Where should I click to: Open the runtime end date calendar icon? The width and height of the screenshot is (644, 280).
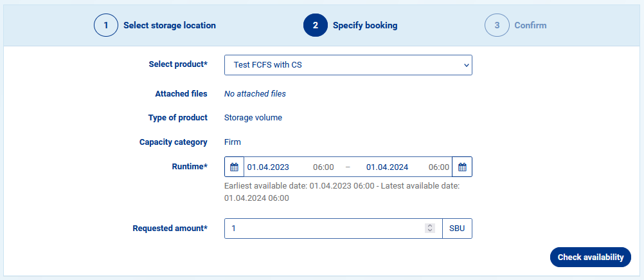(462, 167)
